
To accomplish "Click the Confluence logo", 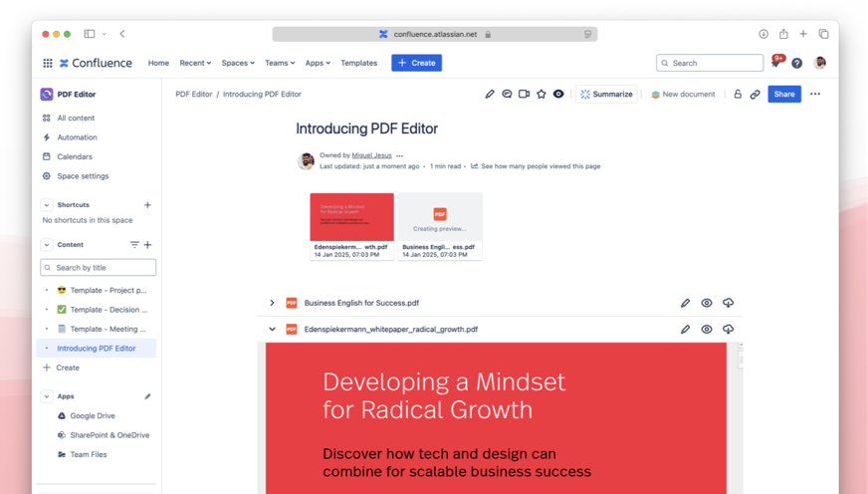I will 96,63.
